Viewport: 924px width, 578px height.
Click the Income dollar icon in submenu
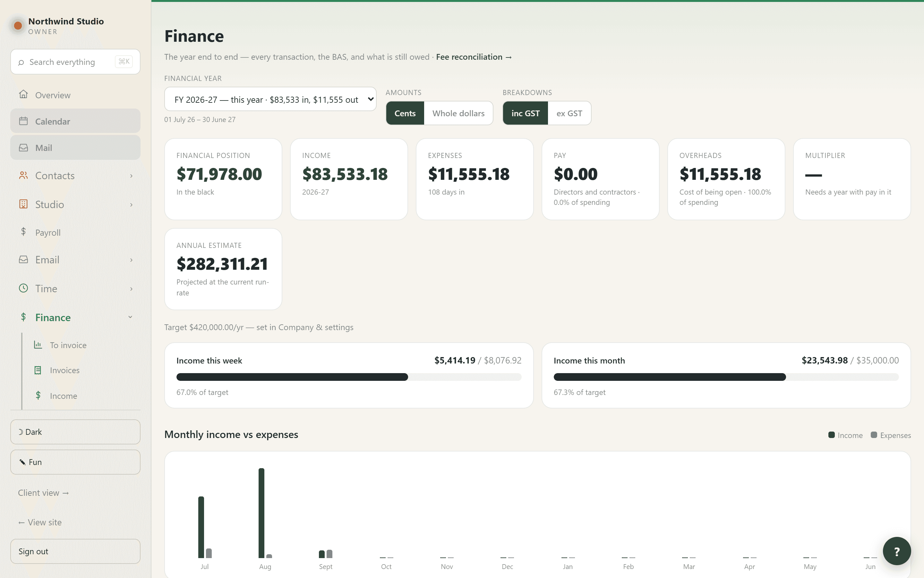[x=38, y=395]
